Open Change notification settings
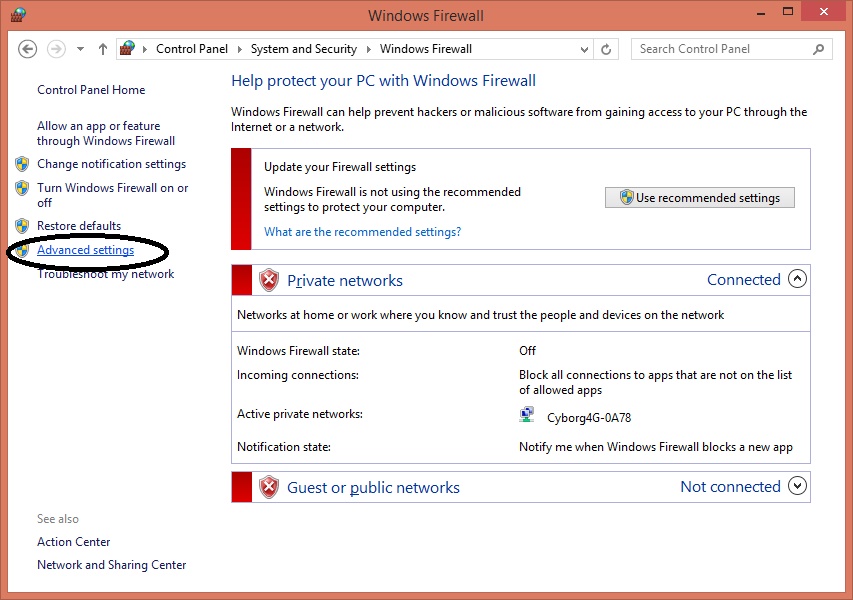853x600 pixels. pyautogui.click(x=112, y=164)
